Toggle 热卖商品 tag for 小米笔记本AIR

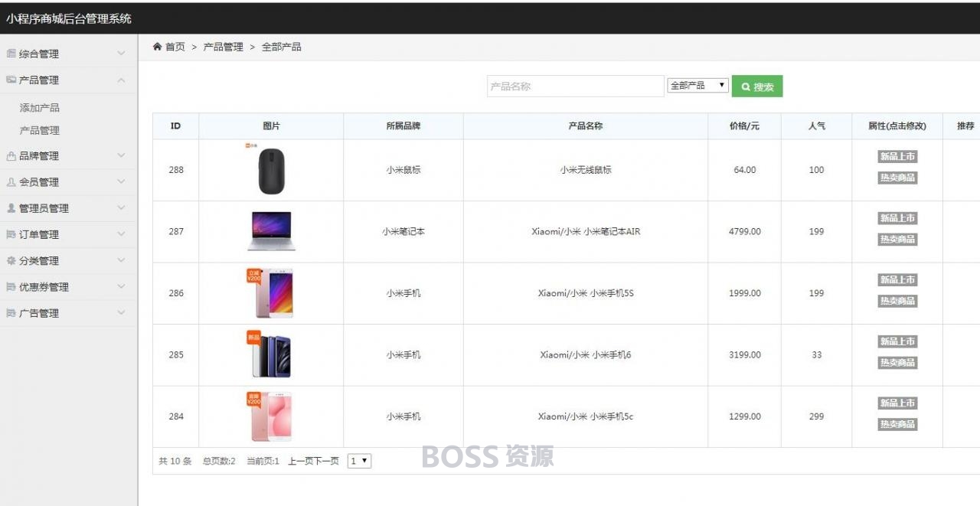[x=897, y=240]
